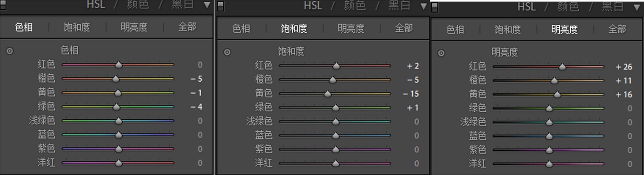Click 黄色 saturation value field showing −15
This screenshot has height=175, width=644.
tap(411, 94)
